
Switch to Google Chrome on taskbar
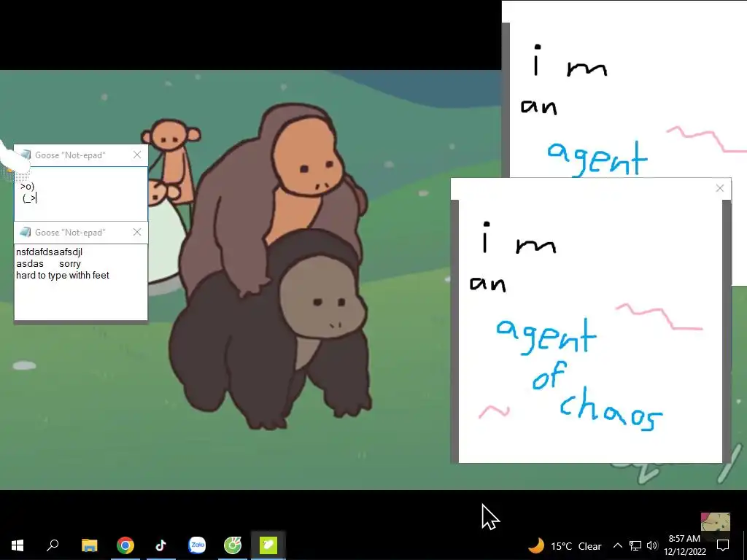[x=125, y=545]
